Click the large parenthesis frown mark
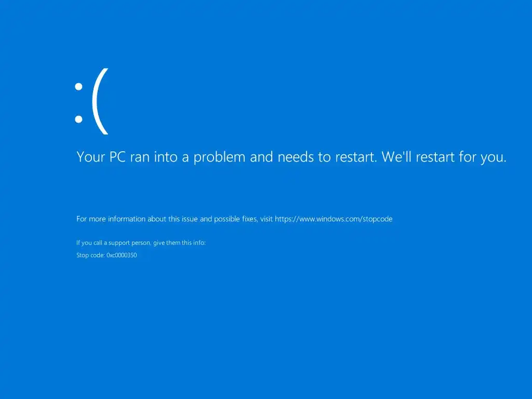This screenshot has width=532, height=399. pos(100,101)
